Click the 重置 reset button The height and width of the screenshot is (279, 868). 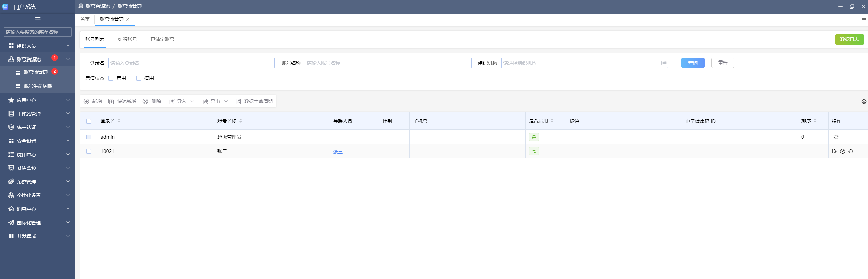[x=723, y=63]
